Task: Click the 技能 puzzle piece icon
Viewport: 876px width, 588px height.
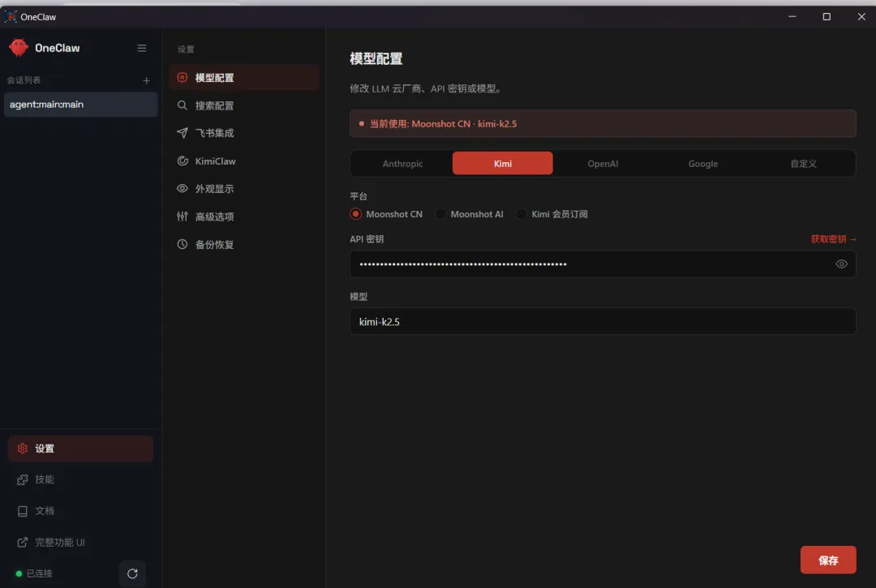Action: click(x=23, y=479)
